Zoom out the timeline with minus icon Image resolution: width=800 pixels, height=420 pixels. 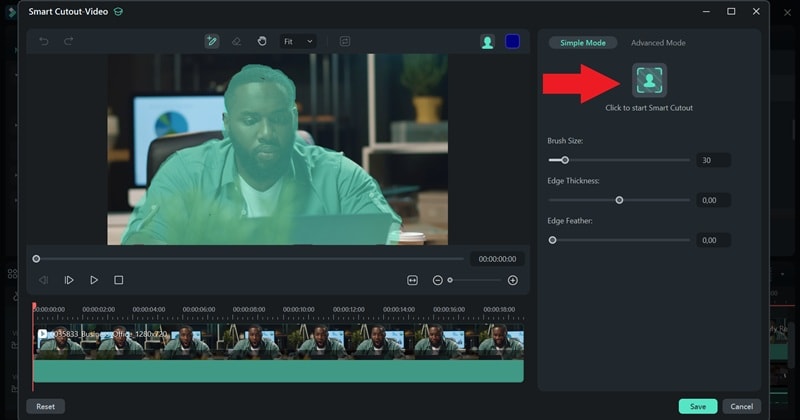(x=437, y=280)
